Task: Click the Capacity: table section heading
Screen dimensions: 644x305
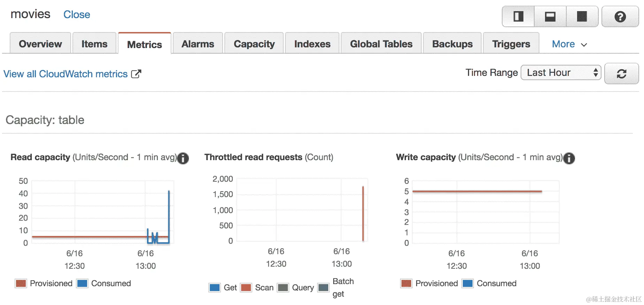Action: (x=45, y=120)
